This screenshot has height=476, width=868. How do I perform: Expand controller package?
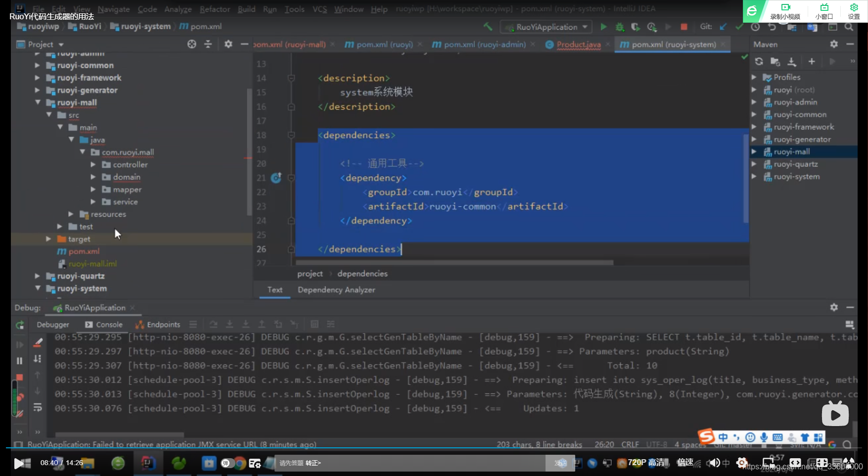93,164
